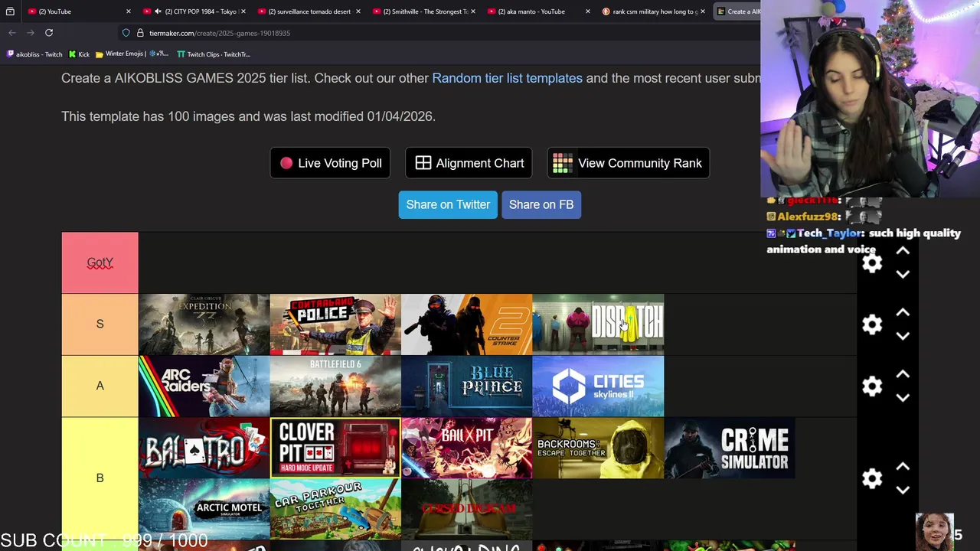Close the surveillance tornado desert tab
Screen dimensions: 980x551
[358, 11]
